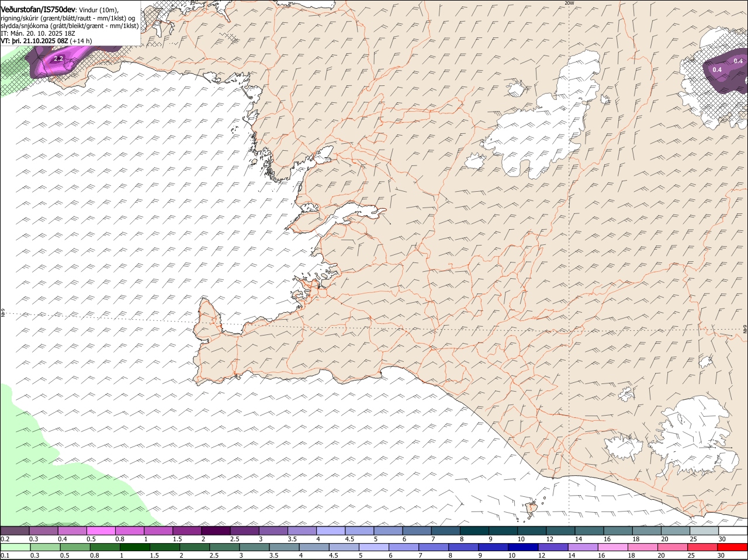Screen dimensions: 748x560
Task: Click the purple rain swatch labeled 12
Action: click(x=553, y=547)
